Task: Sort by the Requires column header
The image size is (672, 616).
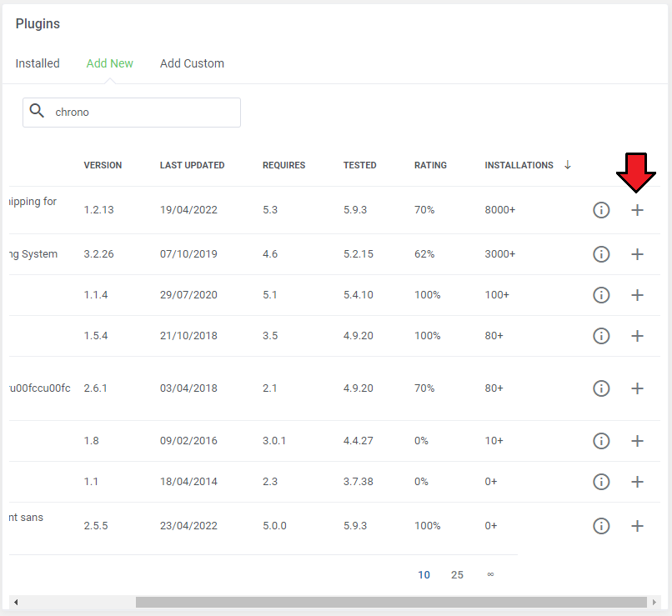Action: tap(283, 165)
